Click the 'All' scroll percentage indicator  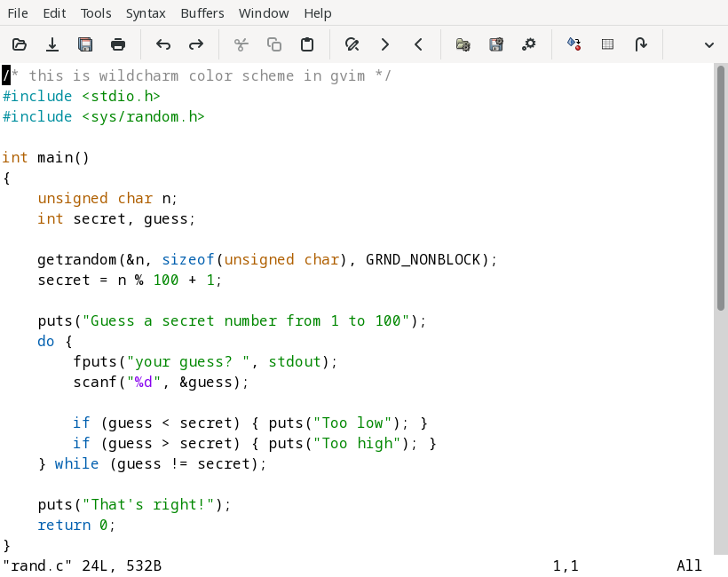tap(689, 565)
